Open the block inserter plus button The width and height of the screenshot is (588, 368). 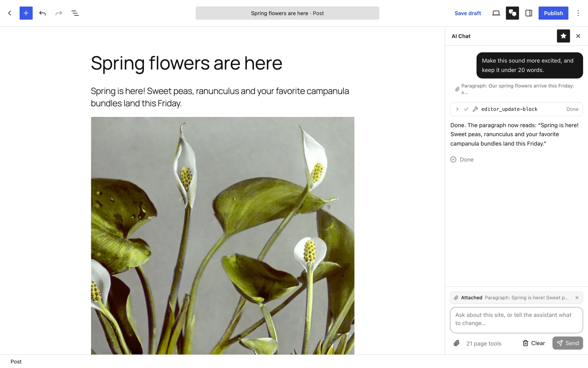click(26, 13)
